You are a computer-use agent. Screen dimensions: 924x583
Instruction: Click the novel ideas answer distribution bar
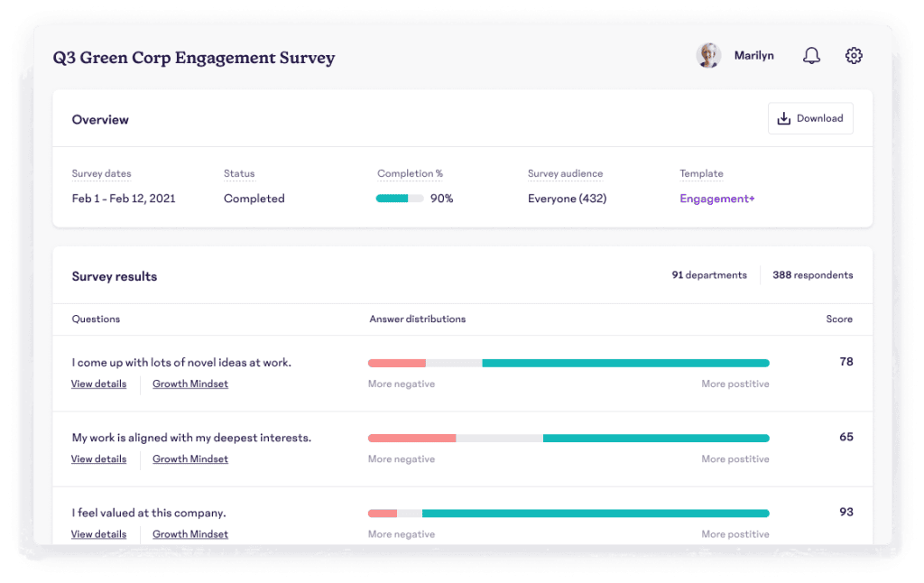coord(568,363)
